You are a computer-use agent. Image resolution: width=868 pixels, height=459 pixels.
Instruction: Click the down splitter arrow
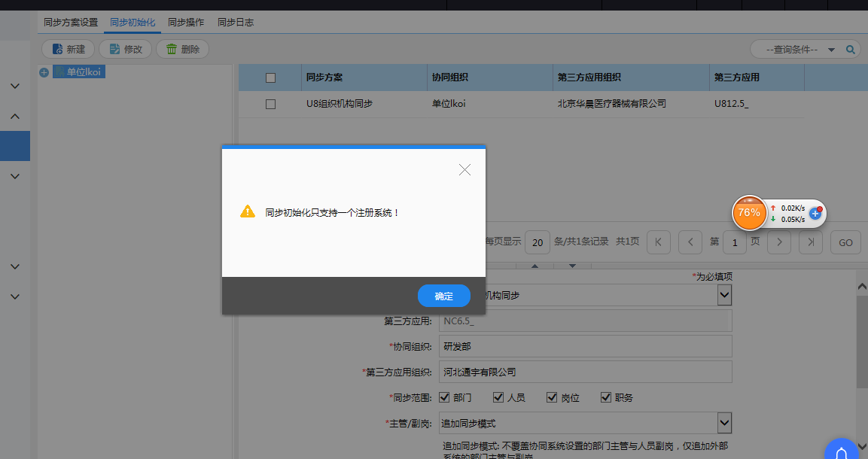(x=572, y=266)
